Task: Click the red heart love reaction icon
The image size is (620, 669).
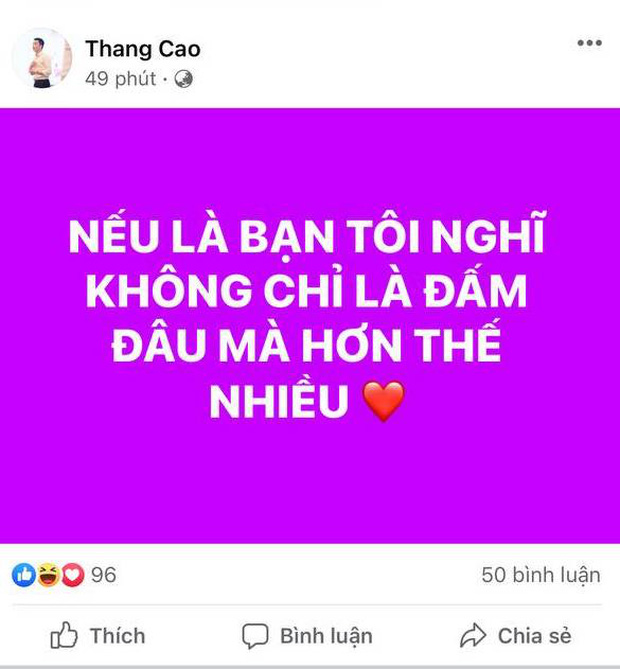Action: [x=73, y=575]
